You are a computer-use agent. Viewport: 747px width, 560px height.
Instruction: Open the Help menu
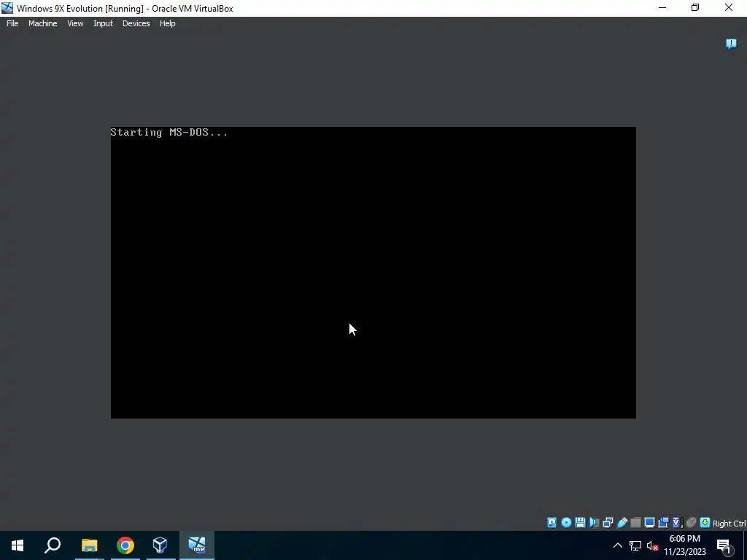[167, 23]
